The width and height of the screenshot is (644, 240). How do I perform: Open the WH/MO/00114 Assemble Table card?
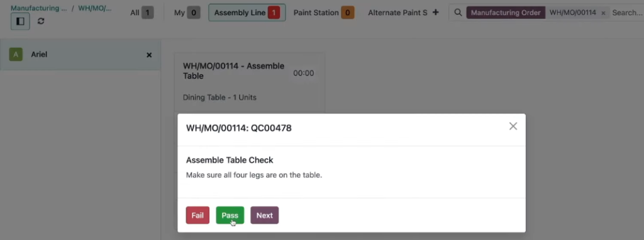(x=250, y=83)
